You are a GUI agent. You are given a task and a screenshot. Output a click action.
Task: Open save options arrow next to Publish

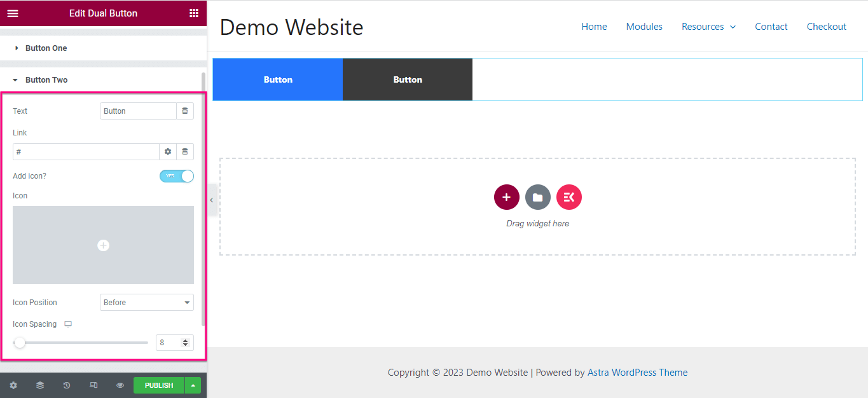coord(193,385)
